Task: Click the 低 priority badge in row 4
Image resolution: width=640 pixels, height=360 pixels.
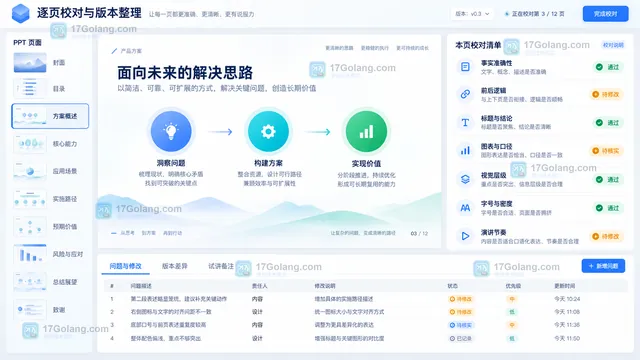Action: (512, 338)
